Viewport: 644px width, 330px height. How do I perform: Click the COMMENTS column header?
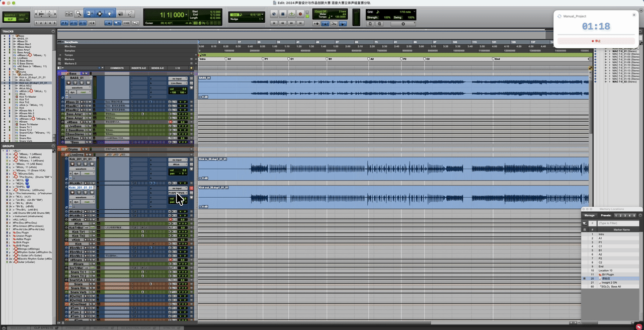117,68
